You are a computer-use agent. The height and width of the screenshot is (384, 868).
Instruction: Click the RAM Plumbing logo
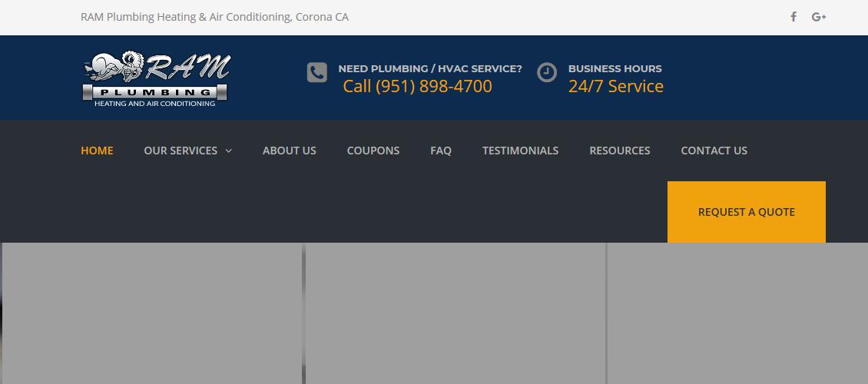pyautogui.click(x=156, y=79)
